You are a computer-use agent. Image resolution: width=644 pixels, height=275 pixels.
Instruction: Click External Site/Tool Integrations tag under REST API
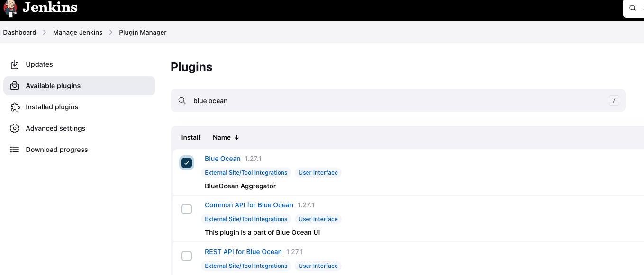click(x=246, y=266)
